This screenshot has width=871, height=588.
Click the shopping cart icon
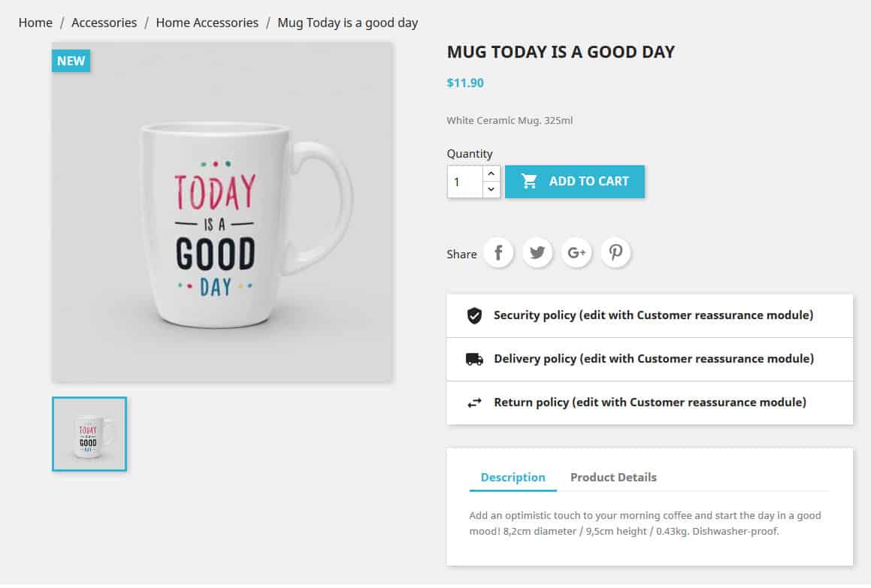pos(529,181)
